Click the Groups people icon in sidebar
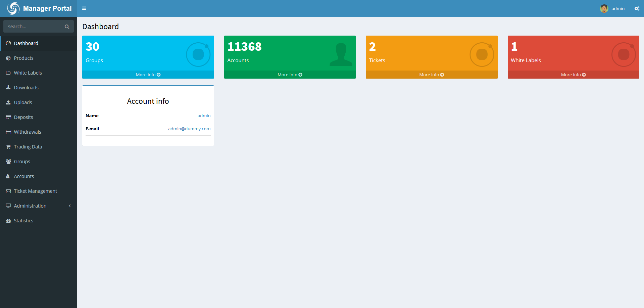The height and width of the screenshot is (308, 644). 8,162
